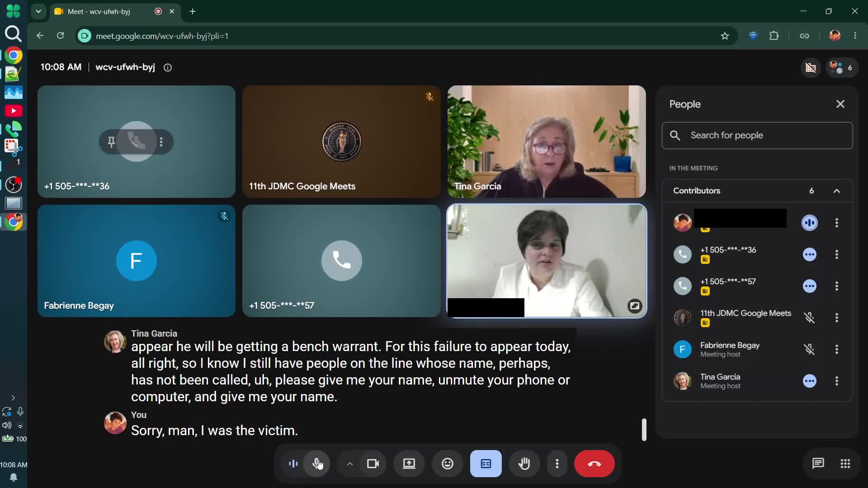Click the camera-off indicator icon near participants

tap(811, 68)
